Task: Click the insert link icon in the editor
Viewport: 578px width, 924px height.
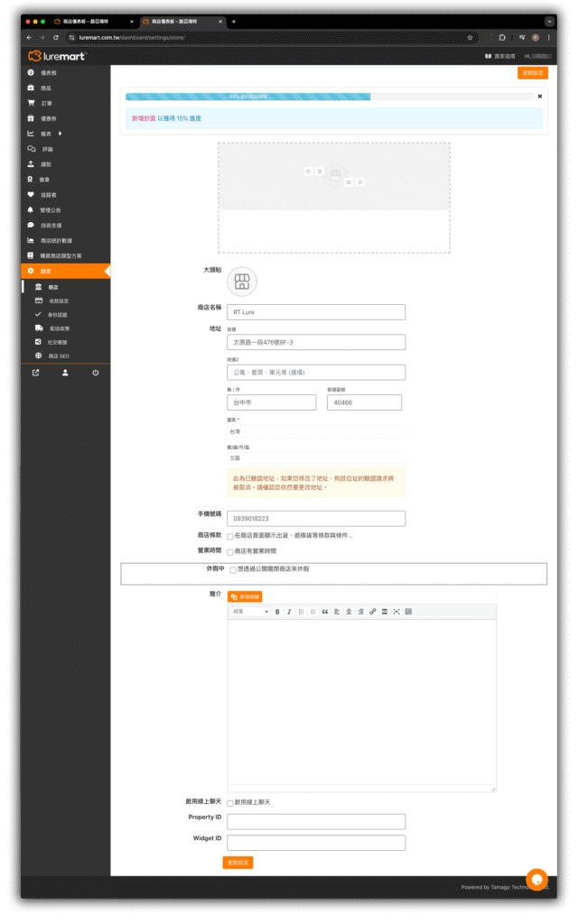Action: 373,612
